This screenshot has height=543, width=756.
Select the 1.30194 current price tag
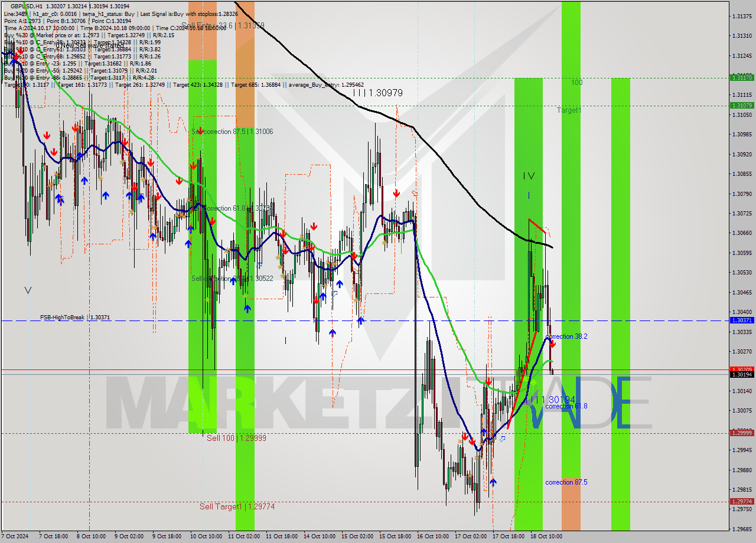tap(742, 374)
